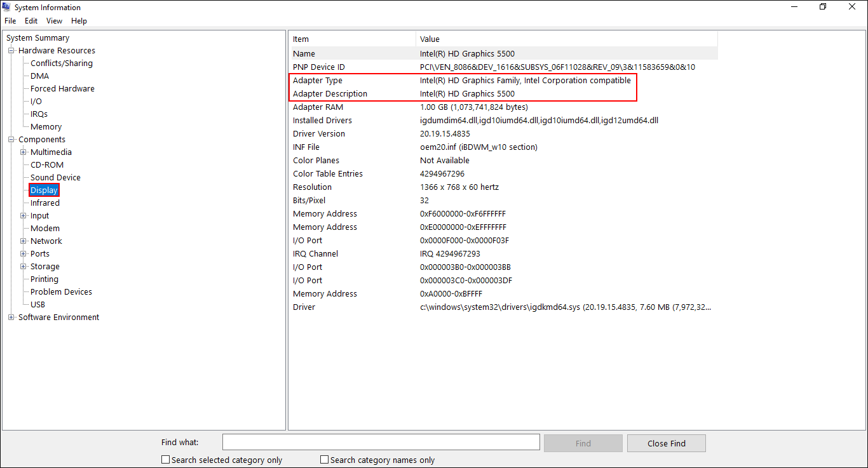
Task: Select the Display tree item
Action: pos(44,191)
